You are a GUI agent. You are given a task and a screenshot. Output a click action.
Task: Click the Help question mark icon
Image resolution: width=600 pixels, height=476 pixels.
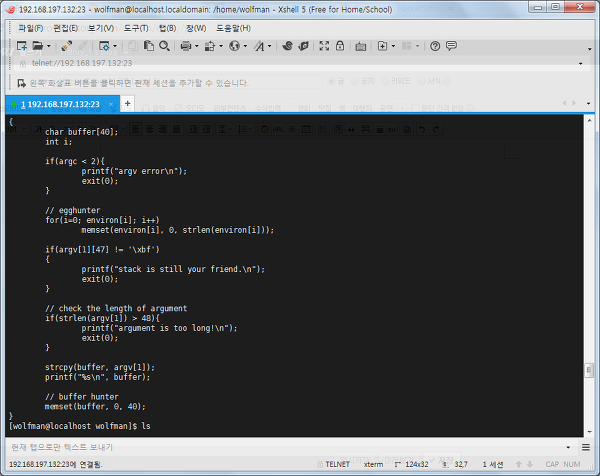pos(435,46)
